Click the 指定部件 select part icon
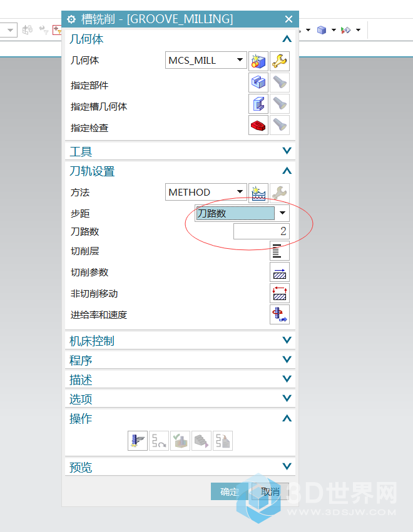Viewport: 413px width, 532px height. [258, 83]
